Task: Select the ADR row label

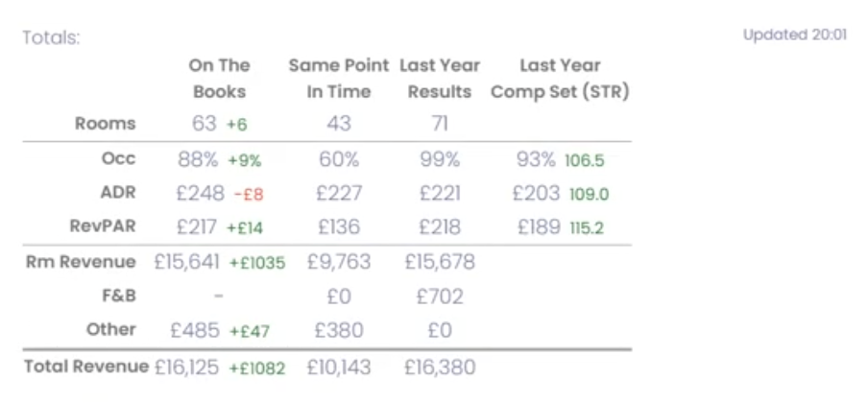Action: pyautogui.click(x=117, y=192)
